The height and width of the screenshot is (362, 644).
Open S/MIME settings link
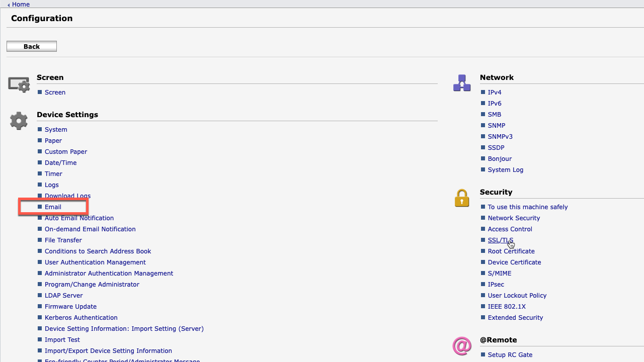tap(500, 274)
